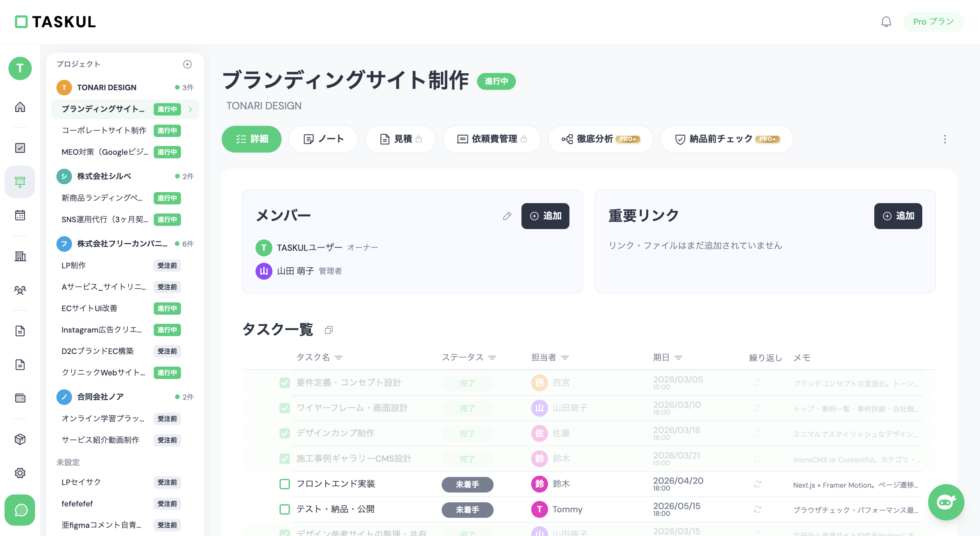
Task: Check the テスト・納品・公開 task checkbox
Action: [x=285, y=509]
